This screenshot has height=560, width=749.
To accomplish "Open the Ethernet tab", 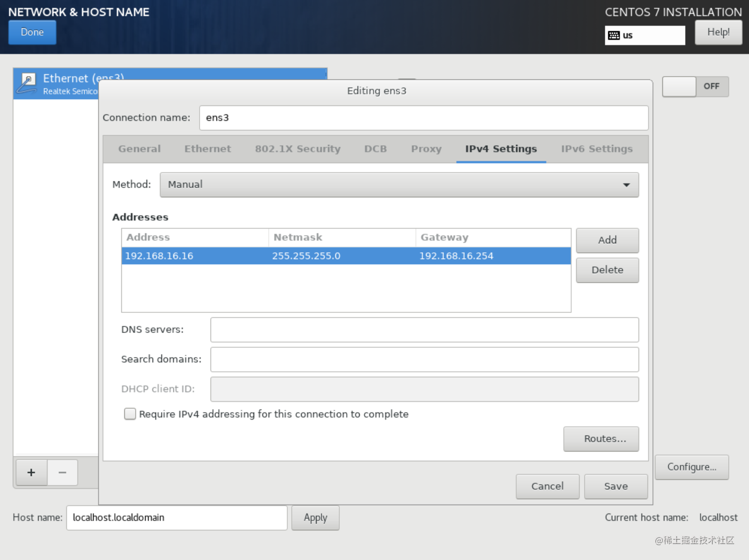I will [x=208, y=149].
